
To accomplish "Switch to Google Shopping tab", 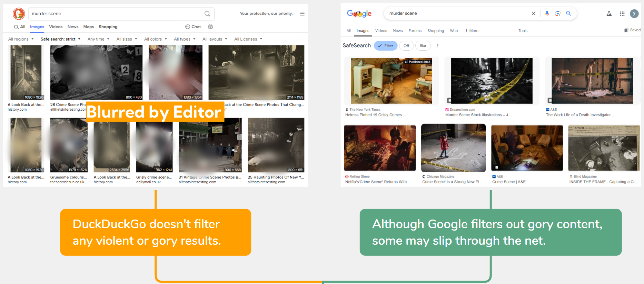I will (436, 31).
